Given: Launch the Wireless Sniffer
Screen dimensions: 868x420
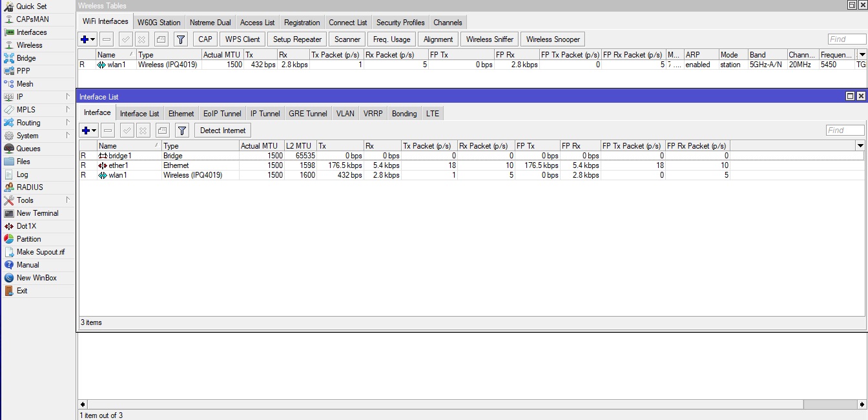Looking at the screenshot, I should click(489, 39).
